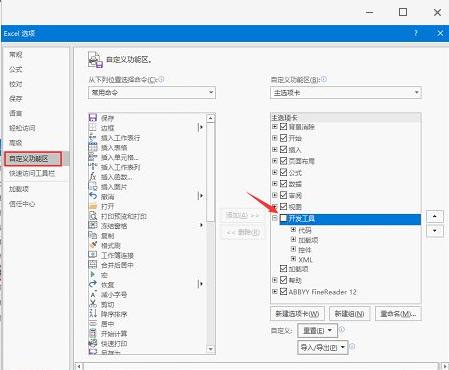Uncheck the 页面布局 tab checkbox

[x=283, y=161]
